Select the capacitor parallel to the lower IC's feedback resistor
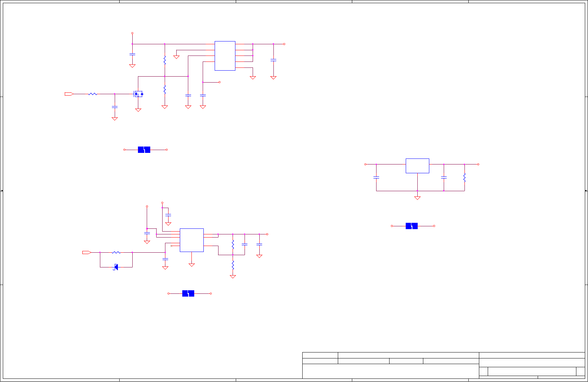This screenshot has width=588, height=382. 245,244
